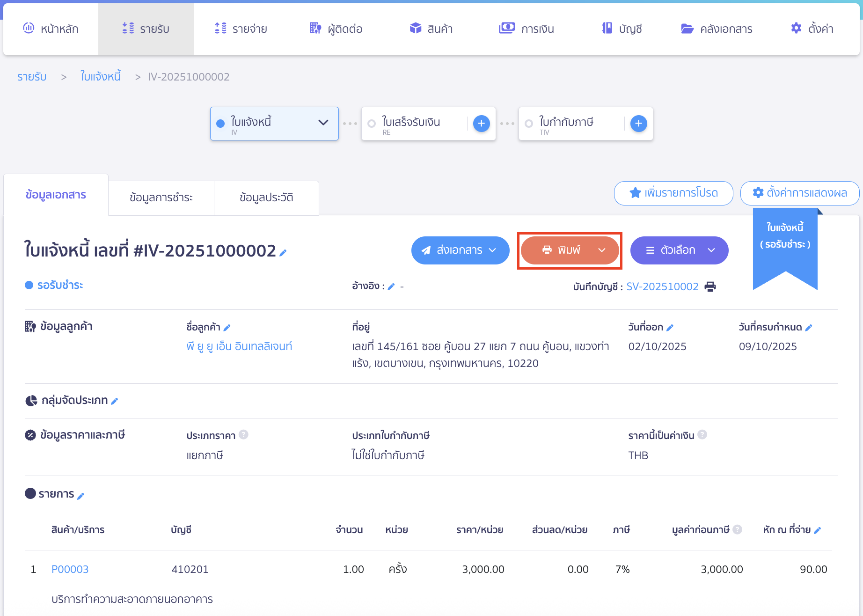
Task: Click the ใบแจ้งหนี้ breadcrumb link
Action: pos(100,77)
